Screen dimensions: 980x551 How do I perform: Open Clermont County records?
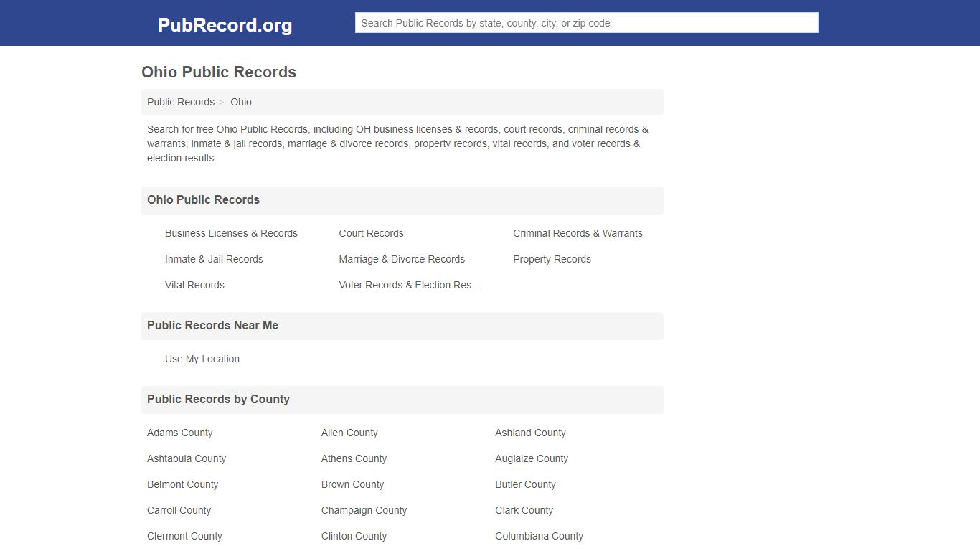[x=184, y=536]
